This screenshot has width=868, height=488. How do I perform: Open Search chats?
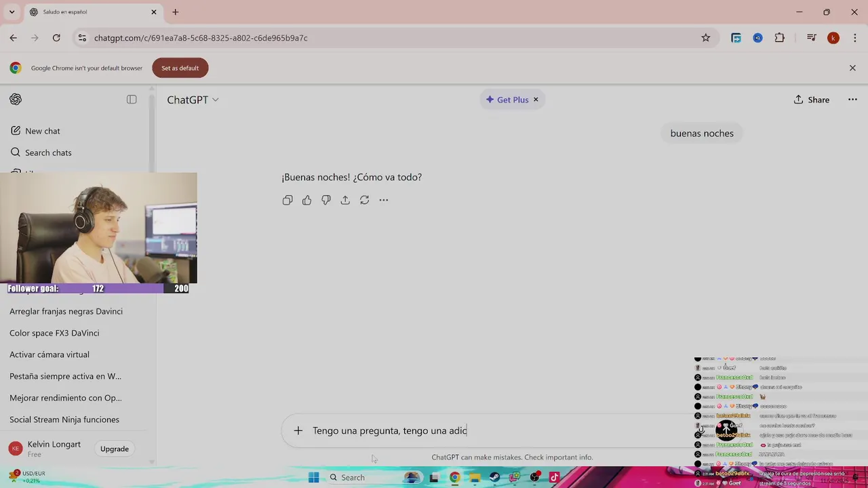coord(41,152)
